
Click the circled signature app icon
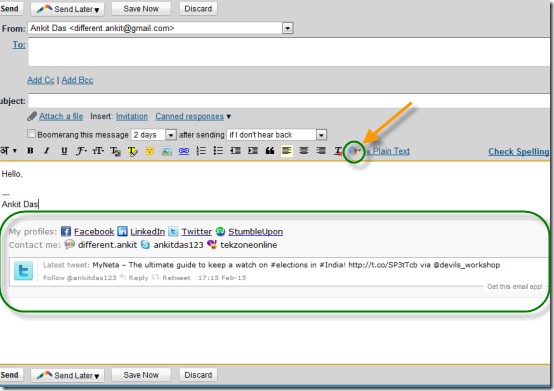pos(354,152)
